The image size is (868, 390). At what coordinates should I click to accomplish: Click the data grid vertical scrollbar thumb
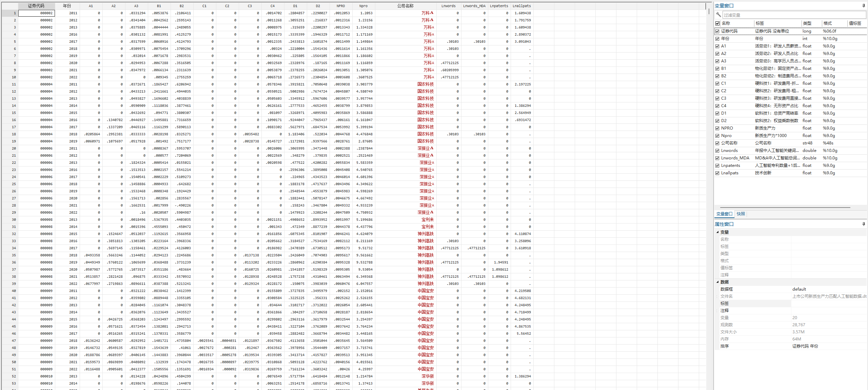tap(709, 11)
